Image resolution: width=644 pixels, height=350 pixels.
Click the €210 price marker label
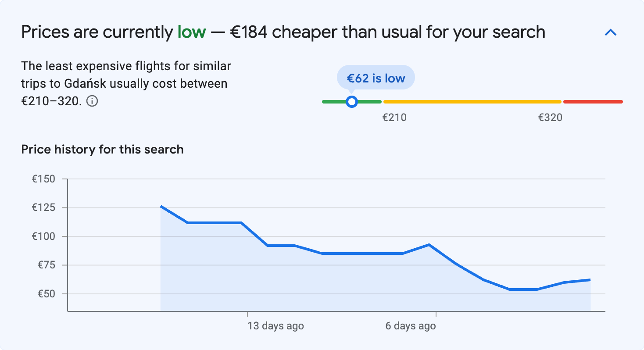[x=395, y=117]
